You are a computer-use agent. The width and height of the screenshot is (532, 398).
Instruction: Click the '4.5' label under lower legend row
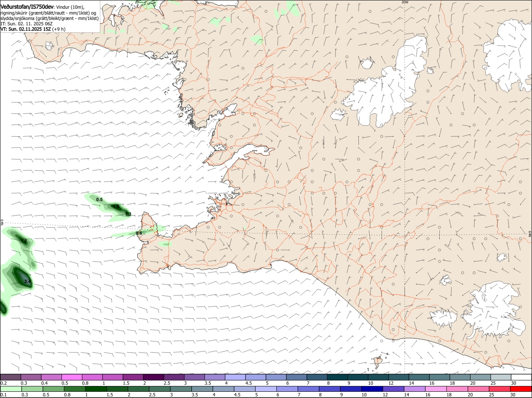click(x=237, y=395)
